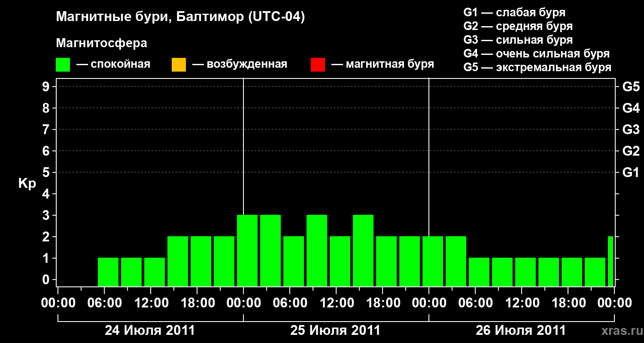Click the Kp axis value 0
This screenshot has height=343, width=644.
pyautogui.click(x=47, y=280)
